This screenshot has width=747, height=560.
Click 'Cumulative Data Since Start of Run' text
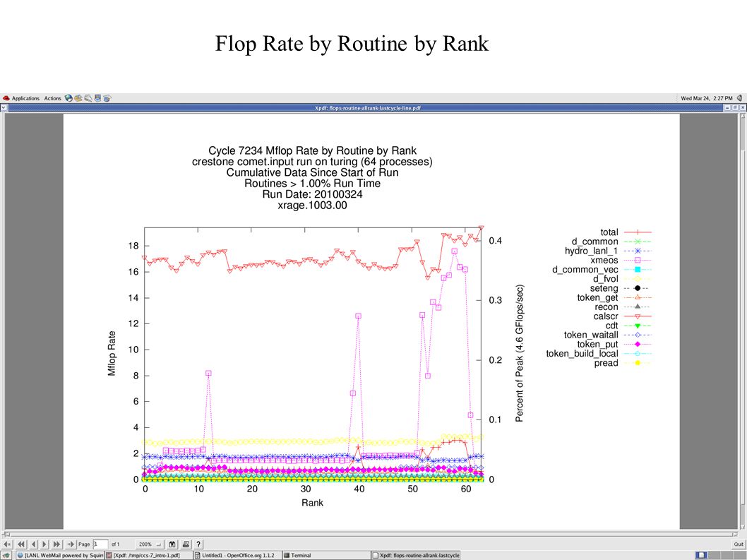point(313,172)
